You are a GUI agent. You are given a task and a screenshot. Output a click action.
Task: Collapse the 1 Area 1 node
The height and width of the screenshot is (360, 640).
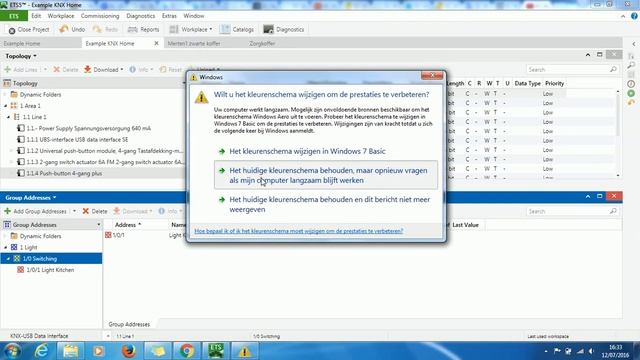(x=6, y=106)
